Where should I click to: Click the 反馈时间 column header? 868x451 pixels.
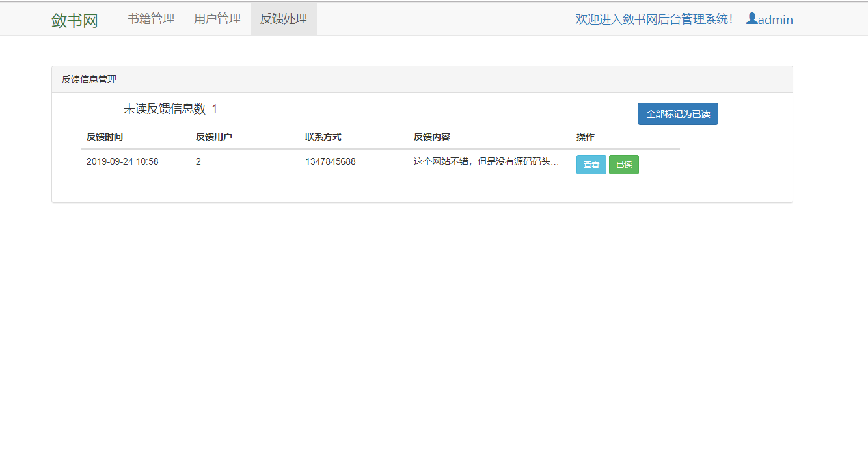tap(106, 137)
